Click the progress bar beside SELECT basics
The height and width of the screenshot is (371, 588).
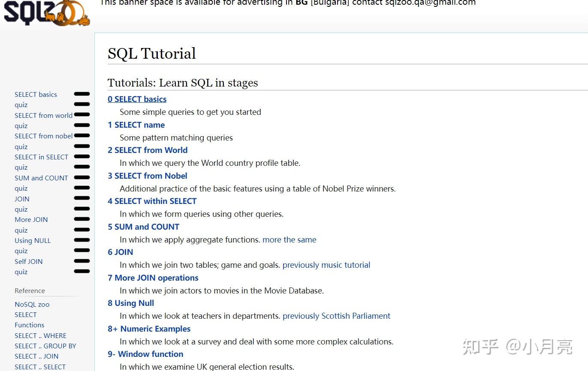click(82, 94)
